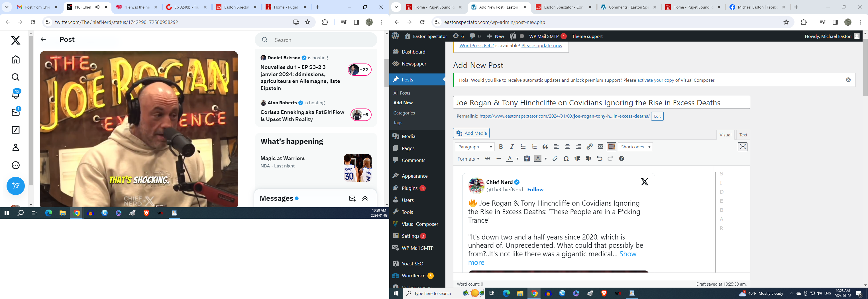Toggle distraction-free writing mode
Viewport: 868px width, 299px height.
click(742, 147)
